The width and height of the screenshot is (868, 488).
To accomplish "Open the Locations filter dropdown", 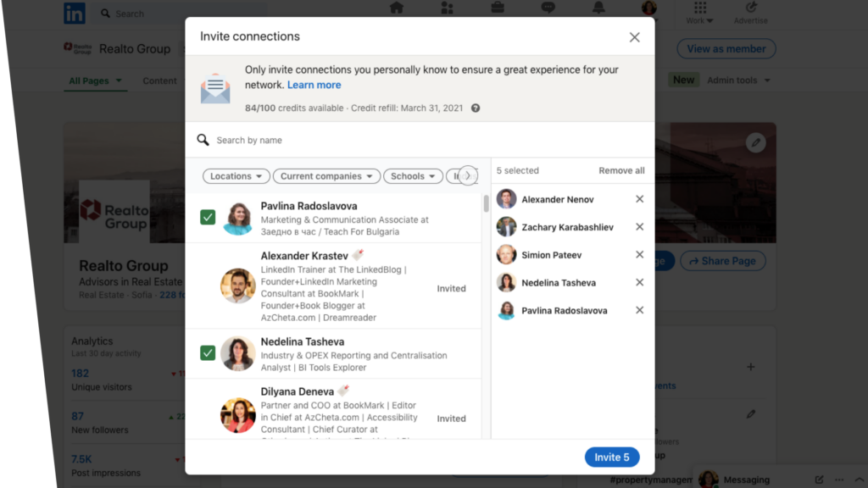I will [236, 176].
